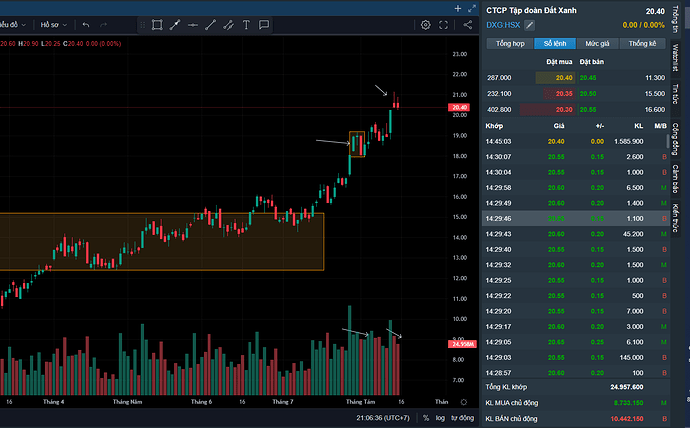Toggle log scale on price axis
This screenshot has height=428, width=690.
coord(441,417)
